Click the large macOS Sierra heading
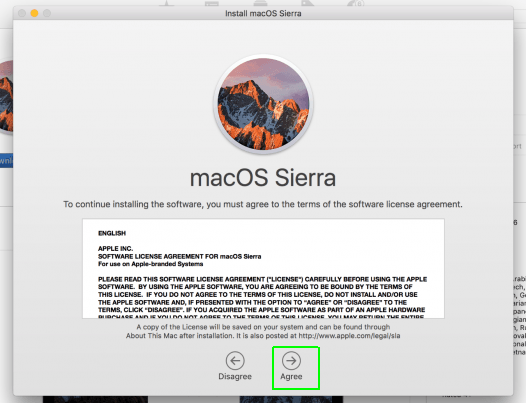526x403 pixels. [263, 178]
